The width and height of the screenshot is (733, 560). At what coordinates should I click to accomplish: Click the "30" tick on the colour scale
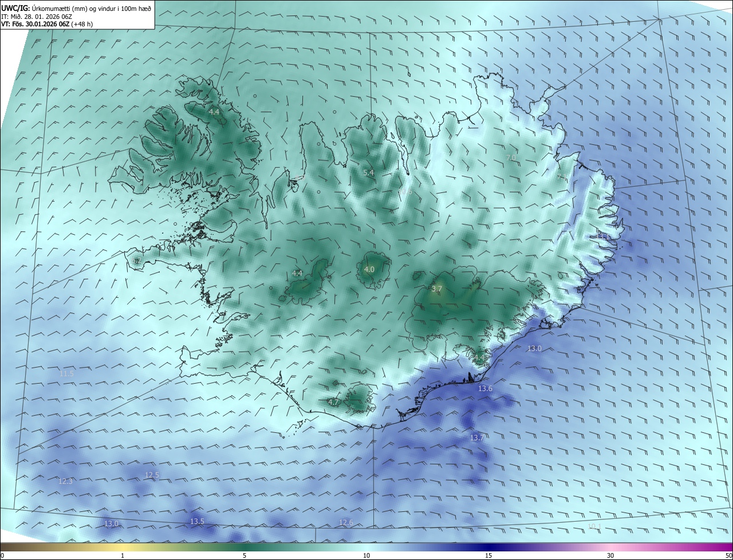(x=610, y=555)
